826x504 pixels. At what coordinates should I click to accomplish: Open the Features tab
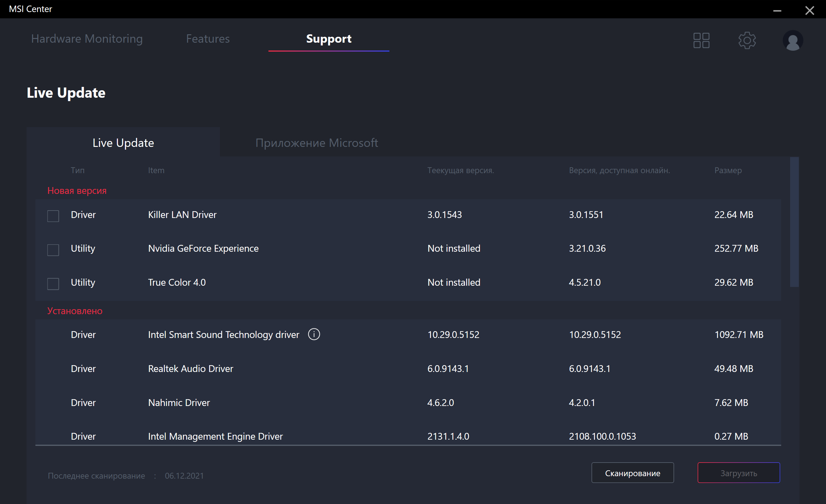pyautogui.click(x=208, y=39)
